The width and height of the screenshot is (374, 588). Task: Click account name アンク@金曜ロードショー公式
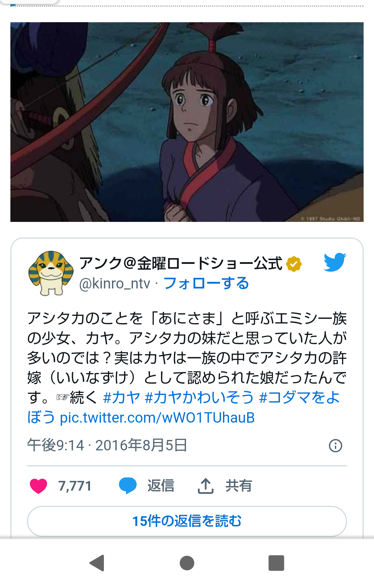181,263
